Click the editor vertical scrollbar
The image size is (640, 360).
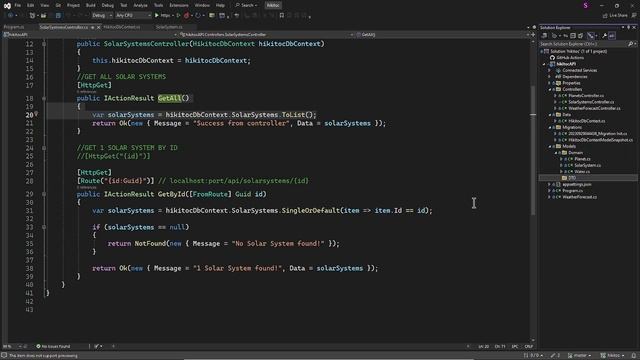533,150
